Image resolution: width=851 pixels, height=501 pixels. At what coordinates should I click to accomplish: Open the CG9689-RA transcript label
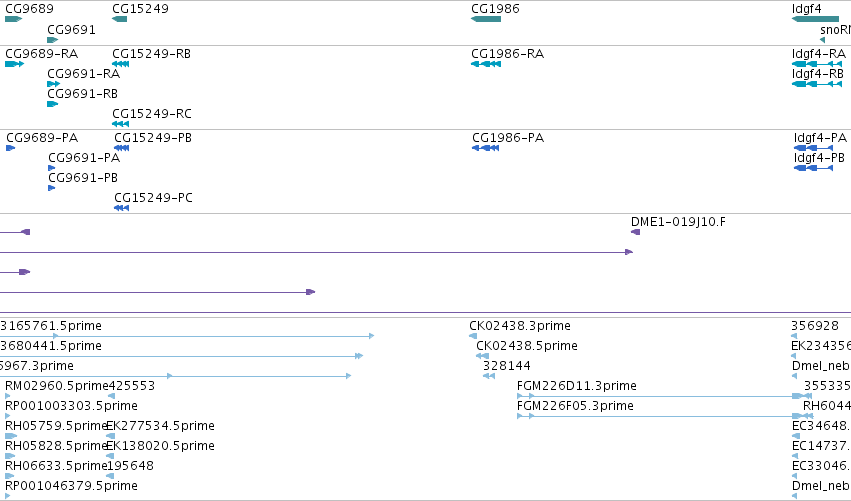pos(42,54)
